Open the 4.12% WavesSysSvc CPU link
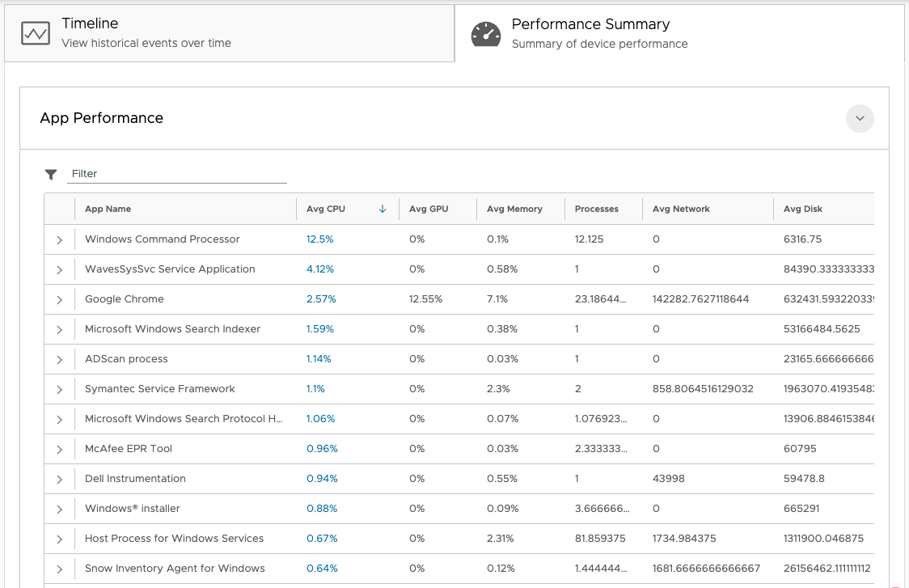Image resolution: width=909 pixels, height=588 pixels. [321, 269]
